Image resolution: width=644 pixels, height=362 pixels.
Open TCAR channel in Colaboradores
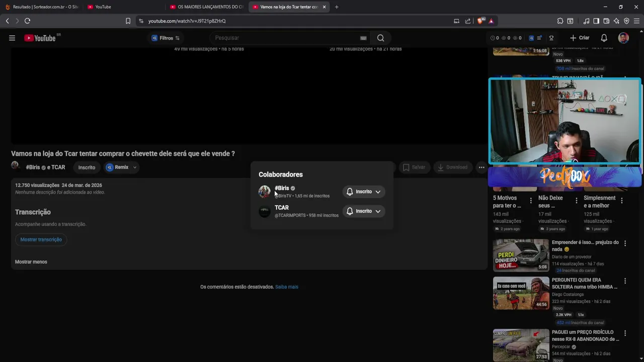[282, 208]
